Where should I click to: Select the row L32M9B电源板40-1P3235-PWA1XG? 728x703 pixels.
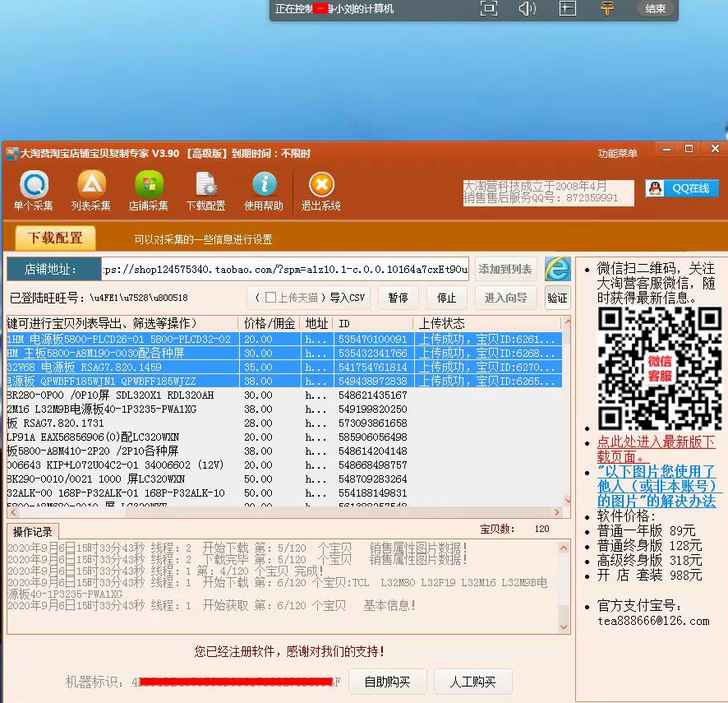284,409
